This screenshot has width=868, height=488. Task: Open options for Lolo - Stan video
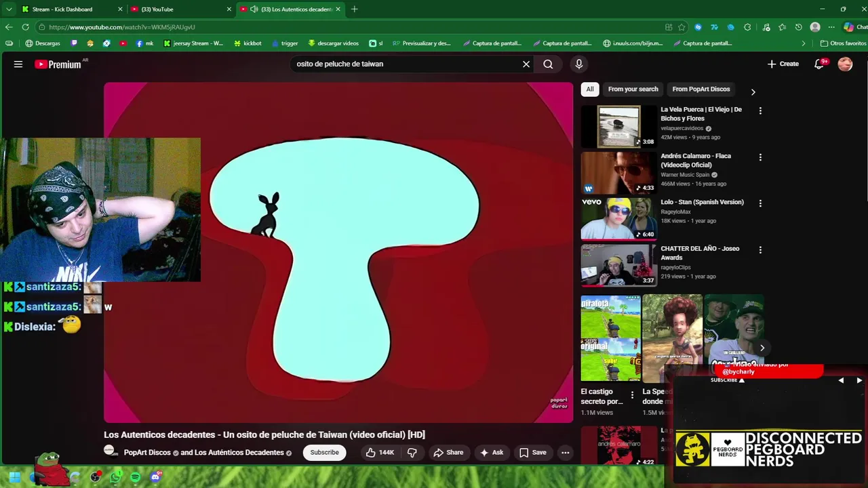click(760, 203)
